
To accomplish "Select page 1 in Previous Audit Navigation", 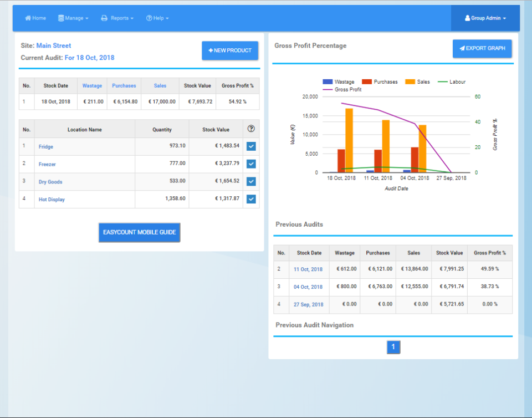I will (393, 346).
